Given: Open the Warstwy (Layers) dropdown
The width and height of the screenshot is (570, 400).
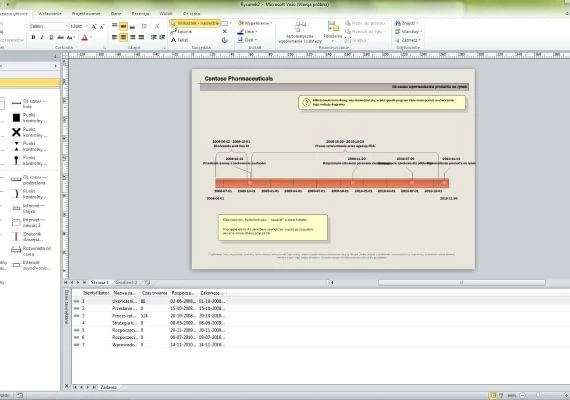Looking at the screenshot, I should (x=408, y=32).
